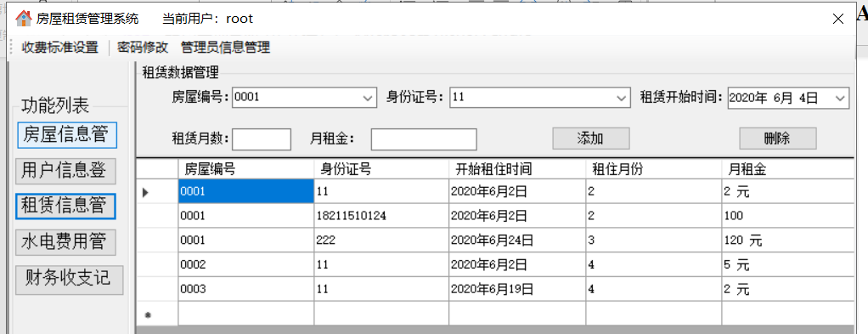Click the house app icon in title bar
The image size is (868, 334).
tap(24, 19)
